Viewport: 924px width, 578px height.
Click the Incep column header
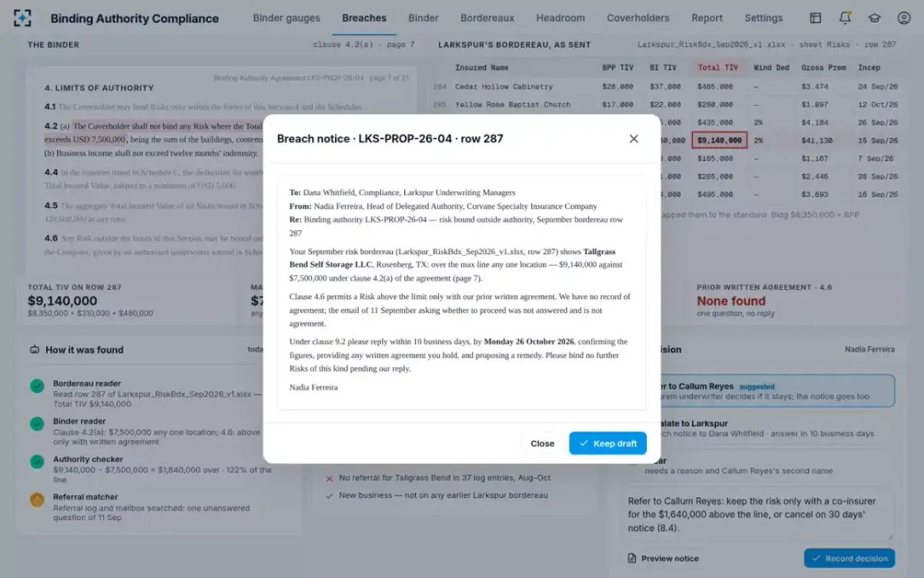869,68
